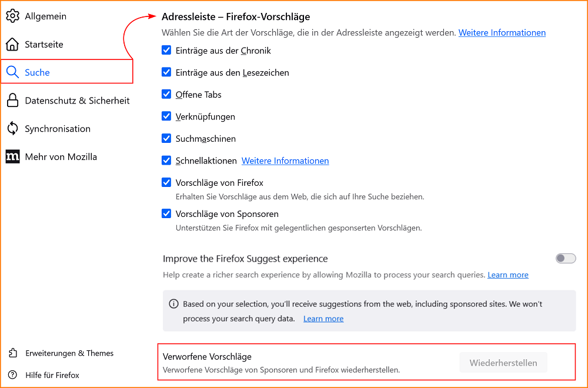Disable Offene Tabs suggestions
This screenshot has height=388, width=588.
click(166, 94)
